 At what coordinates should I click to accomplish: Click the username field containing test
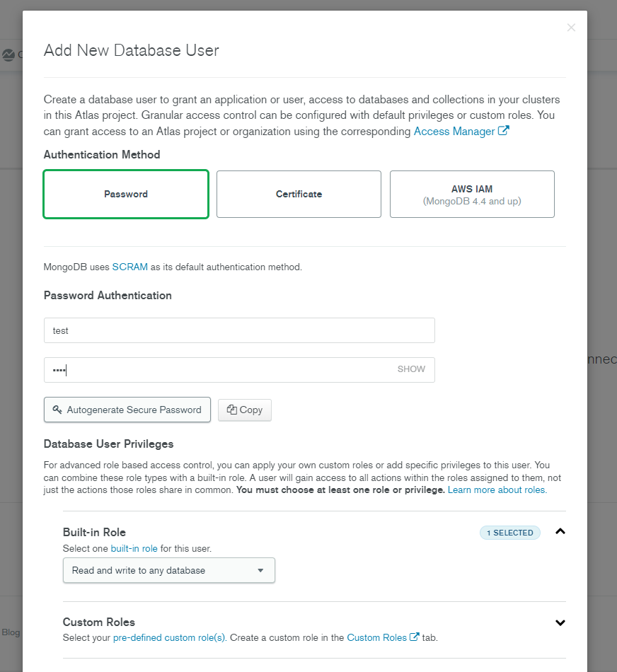point(239,330)
